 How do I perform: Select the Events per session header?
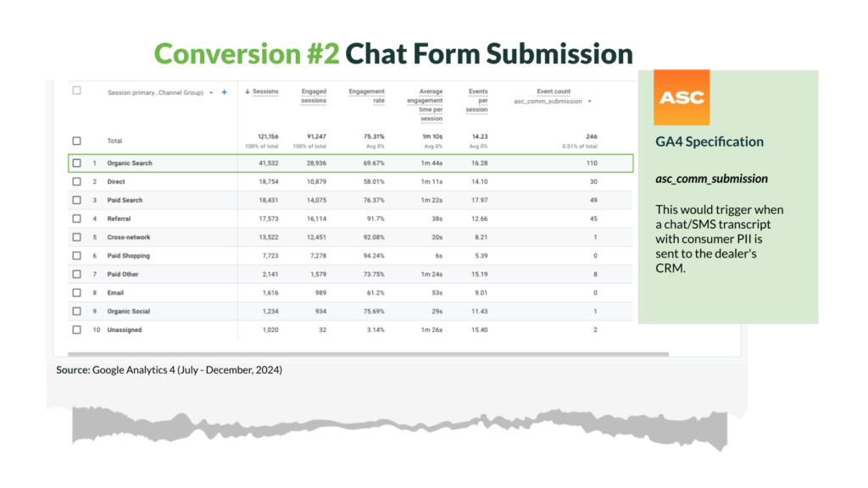coord(478,100)
